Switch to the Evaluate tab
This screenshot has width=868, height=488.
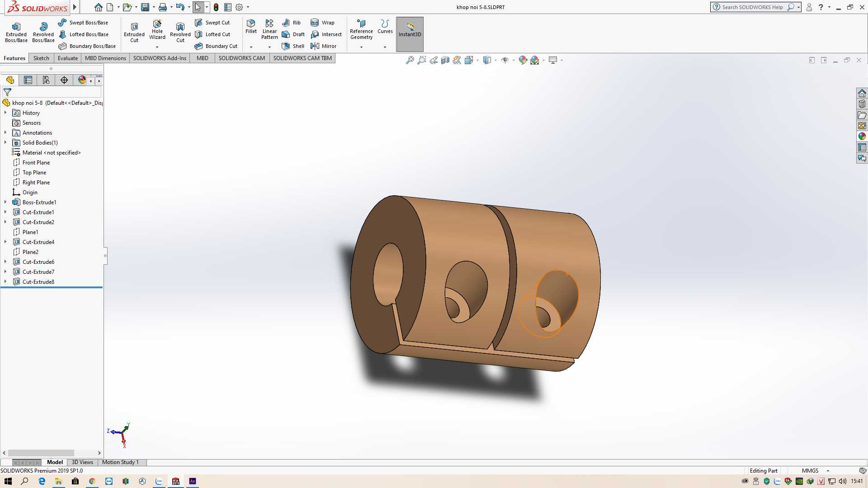(68, 58)
